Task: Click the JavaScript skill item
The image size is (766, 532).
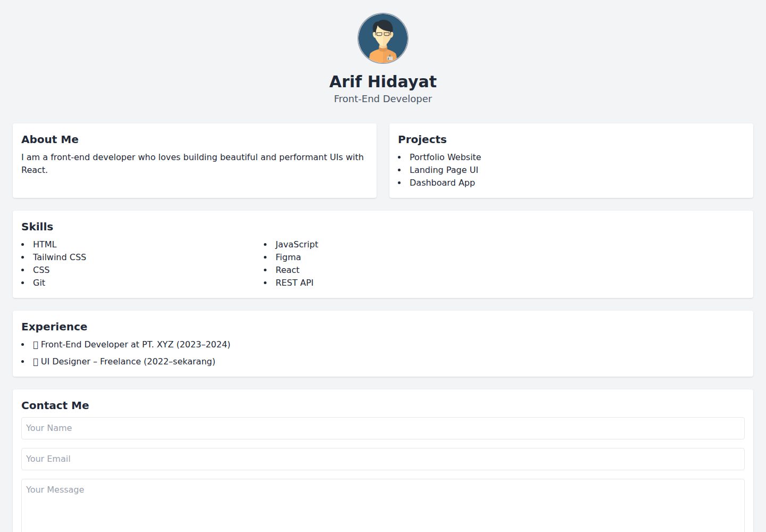Action: coord(297,244)
